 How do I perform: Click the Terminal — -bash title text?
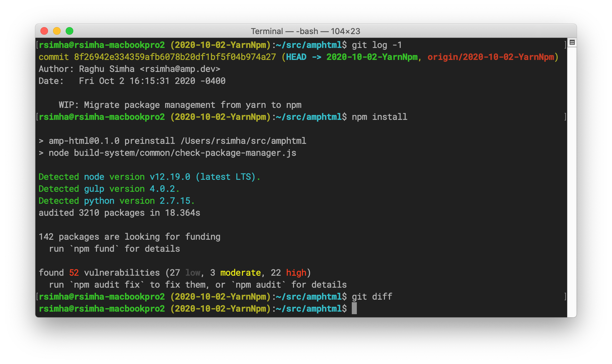coord(305,31)
